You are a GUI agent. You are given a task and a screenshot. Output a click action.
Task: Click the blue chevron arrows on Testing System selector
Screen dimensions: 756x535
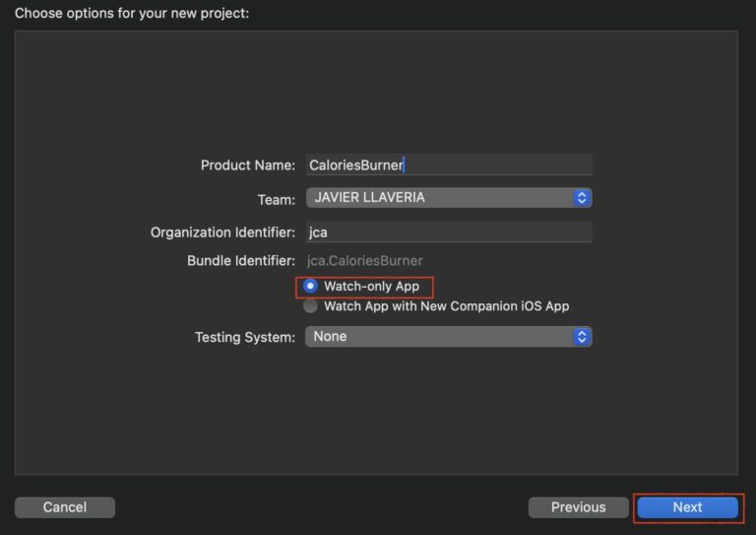[582, 337]
